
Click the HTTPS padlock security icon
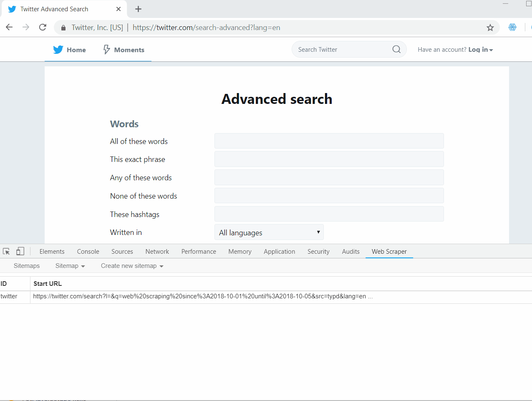click(x=63, y=27)
